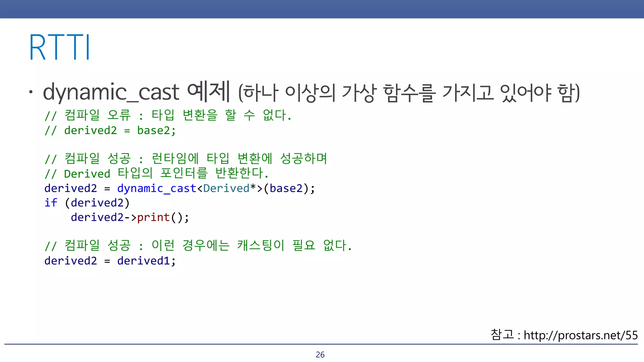Screen dimensions: 644x362
Task: Click the "참고" reference label
Action: click(x=502, y=335)
